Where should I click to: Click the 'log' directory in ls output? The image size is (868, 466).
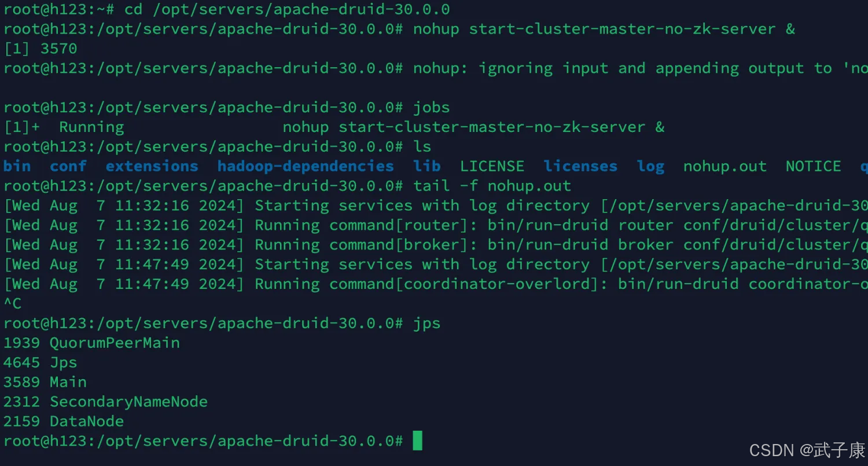(x=650, y=167)
